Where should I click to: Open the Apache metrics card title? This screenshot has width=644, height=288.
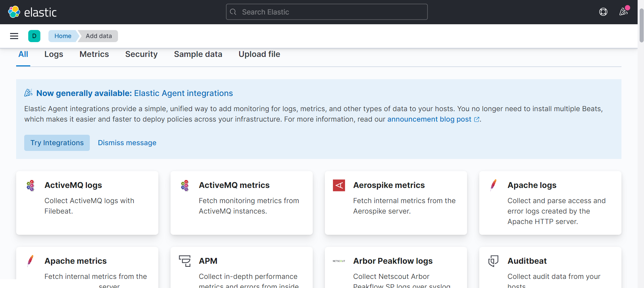[x=76, y=261]
